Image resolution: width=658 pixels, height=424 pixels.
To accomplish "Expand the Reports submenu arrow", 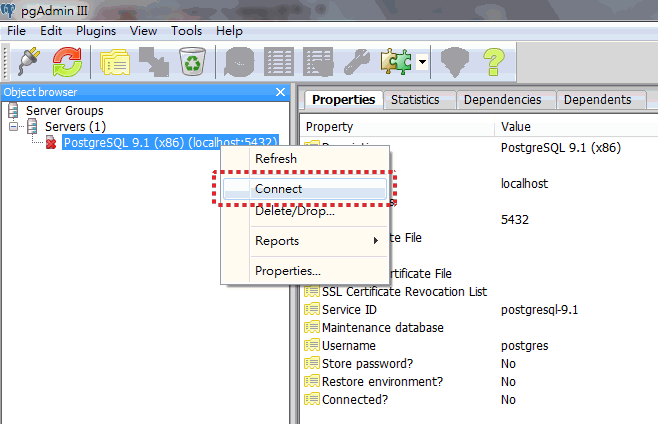I will (x=376, y=241).
